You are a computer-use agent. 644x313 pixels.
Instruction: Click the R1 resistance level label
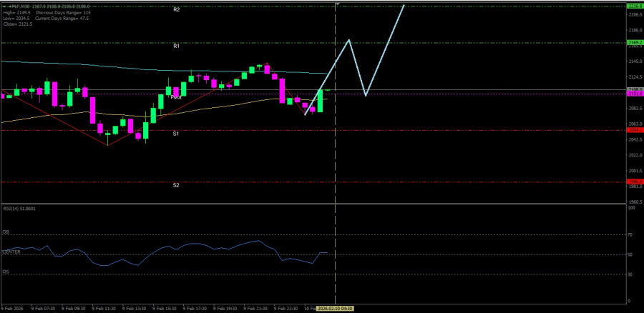(176, 46)
